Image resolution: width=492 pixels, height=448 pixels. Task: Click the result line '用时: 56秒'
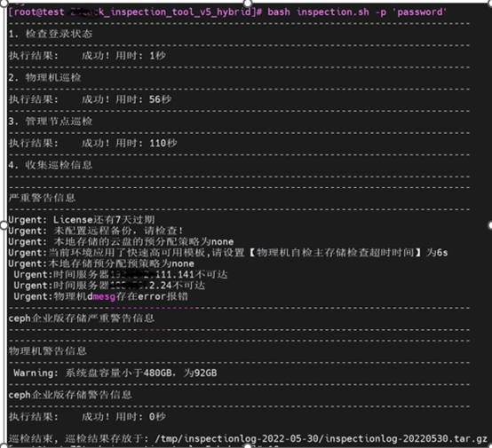coord(90,99)
